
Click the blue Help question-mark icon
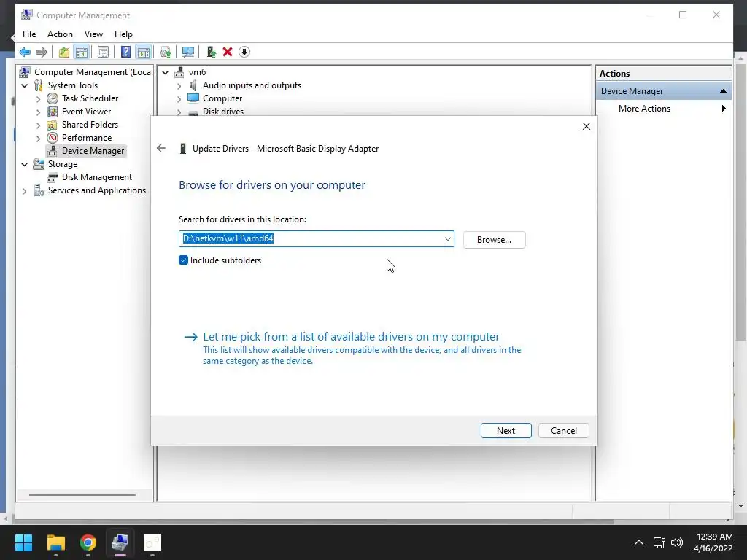tap(125, 52)
